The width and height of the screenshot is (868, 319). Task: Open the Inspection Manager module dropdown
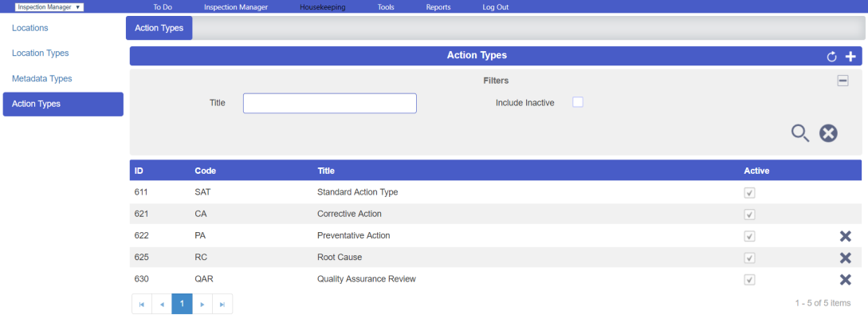(49, 7)
